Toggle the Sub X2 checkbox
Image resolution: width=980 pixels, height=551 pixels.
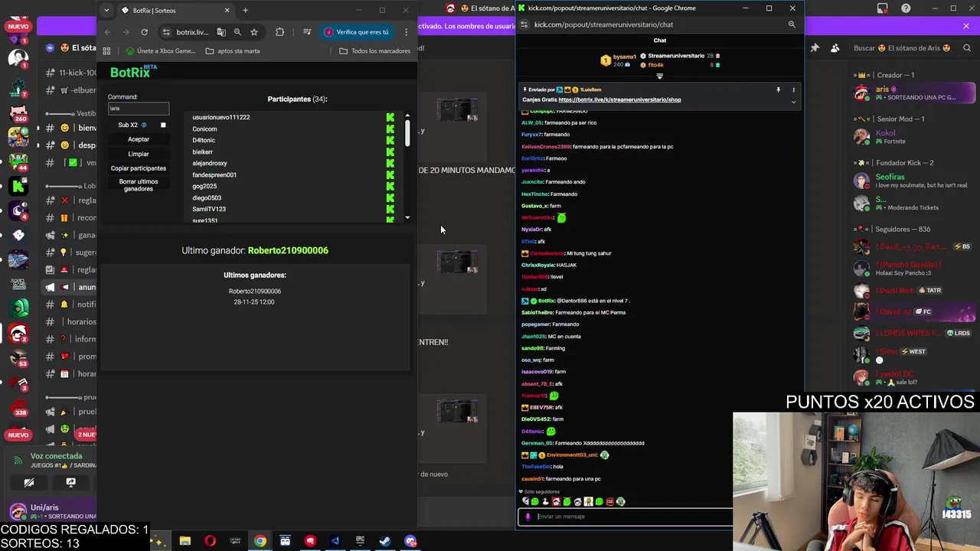[x=163, y=125]
